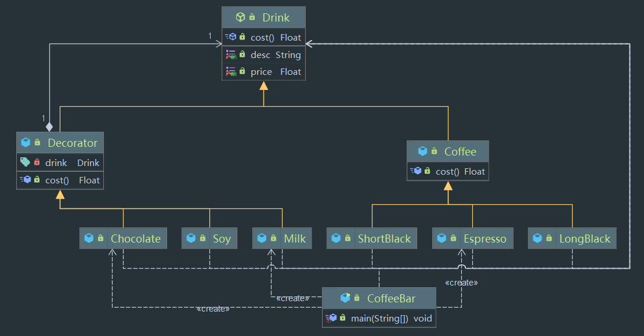
Task: Click the «create» label near Espresso arrow
Action: click(x=461, y=283)
